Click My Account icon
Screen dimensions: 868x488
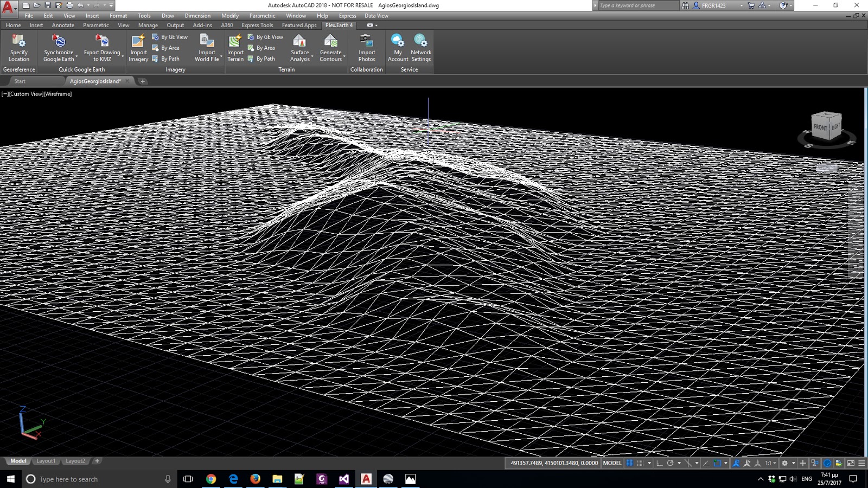tap(398, 48)
